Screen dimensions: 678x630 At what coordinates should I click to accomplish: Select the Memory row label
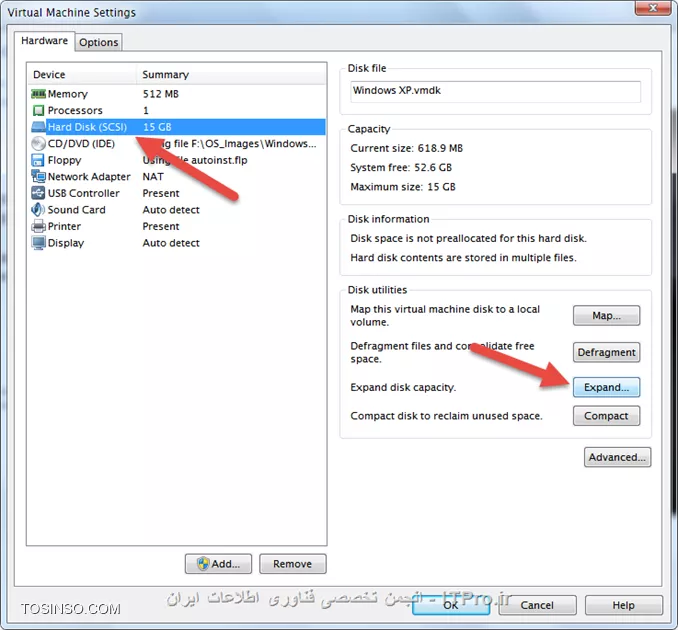point(67,94)
